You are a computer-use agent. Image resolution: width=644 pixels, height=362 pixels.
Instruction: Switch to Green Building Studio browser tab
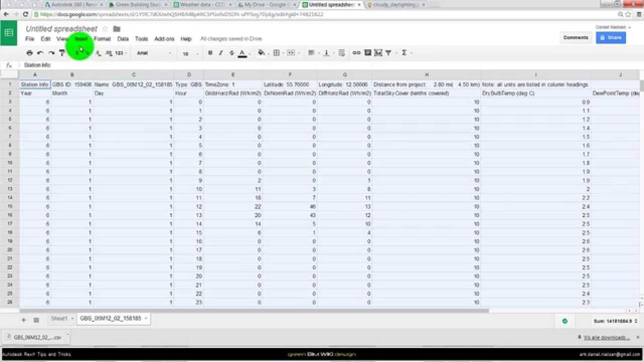click(x=137, y=5)
